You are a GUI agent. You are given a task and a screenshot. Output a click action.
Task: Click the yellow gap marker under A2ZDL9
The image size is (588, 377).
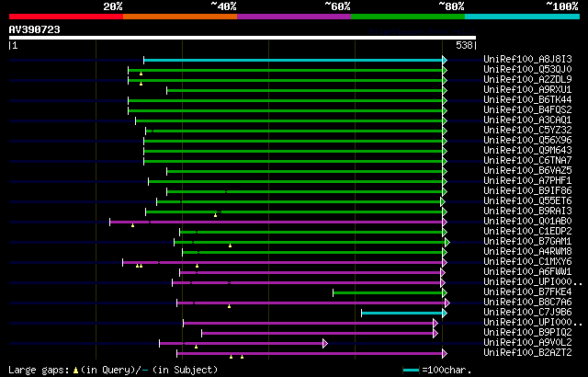coord(141,84)
